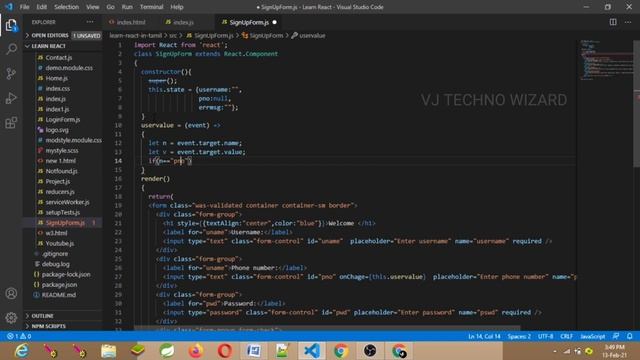Viewport: 640px width, 360px height.
Task: Open the File menu
Action: (24, 7)
